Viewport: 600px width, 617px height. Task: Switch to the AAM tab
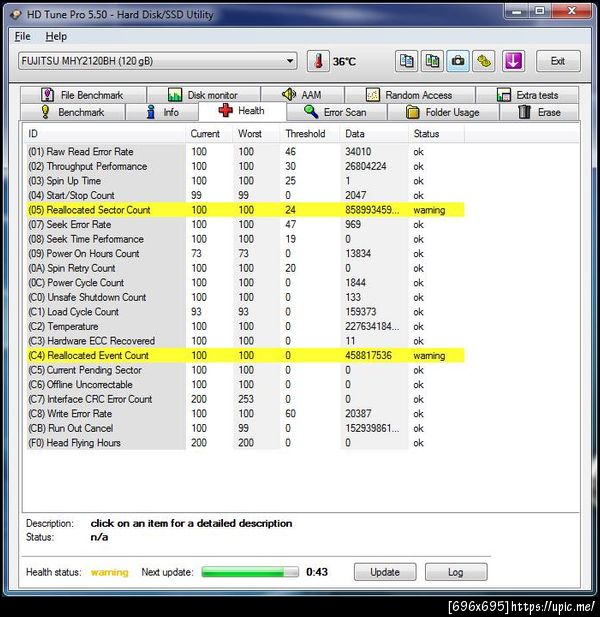pos(302,95)
